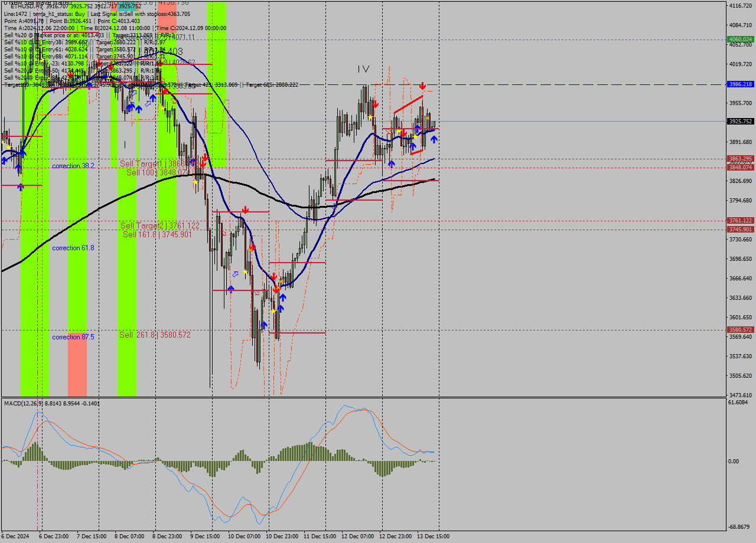
Task: Click the 'correction 38.2' label
Action: (x=73, y=166)
